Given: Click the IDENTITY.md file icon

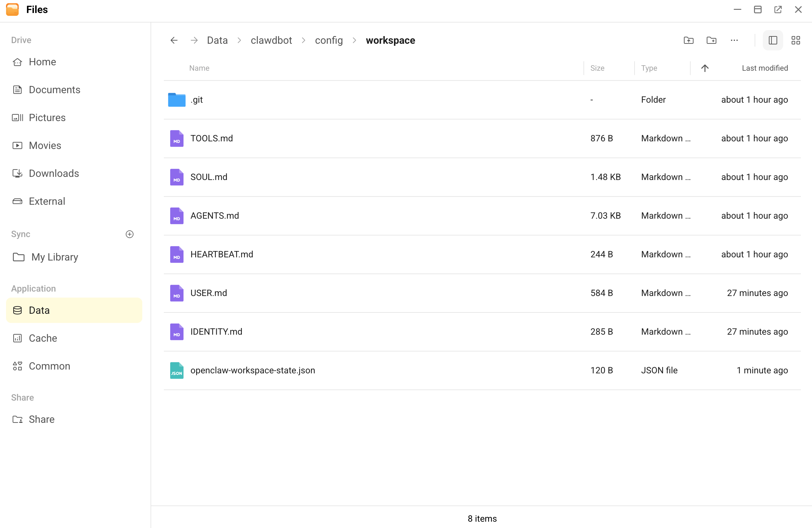Looking at the screenshot, I should pyautogui.click(x=177, y=332).
